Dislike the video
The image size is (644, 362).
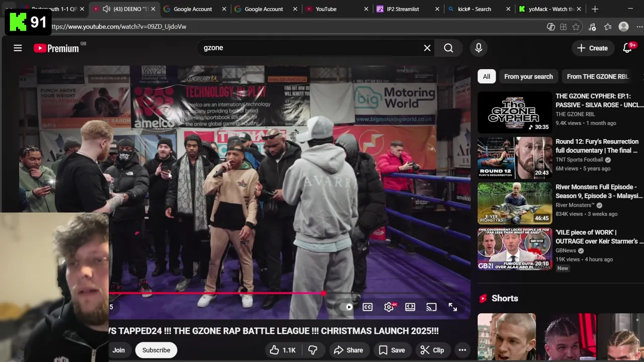[312, 350]
